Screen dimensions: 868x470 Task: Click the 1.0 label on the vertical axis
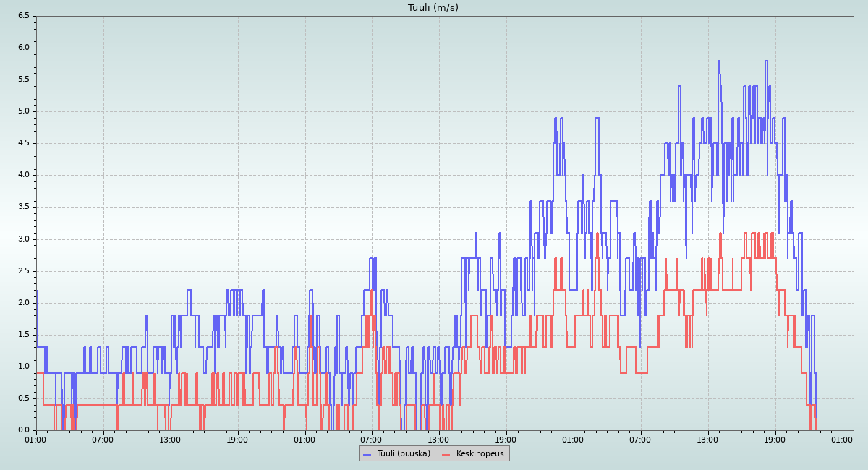coord(23,367)
